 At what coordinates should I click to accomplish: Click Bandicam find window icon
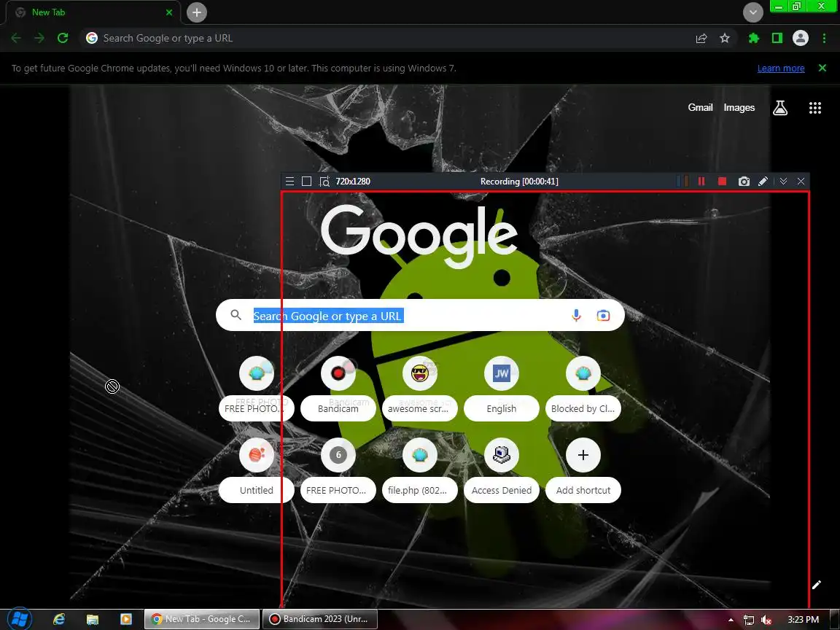point(324,181)
